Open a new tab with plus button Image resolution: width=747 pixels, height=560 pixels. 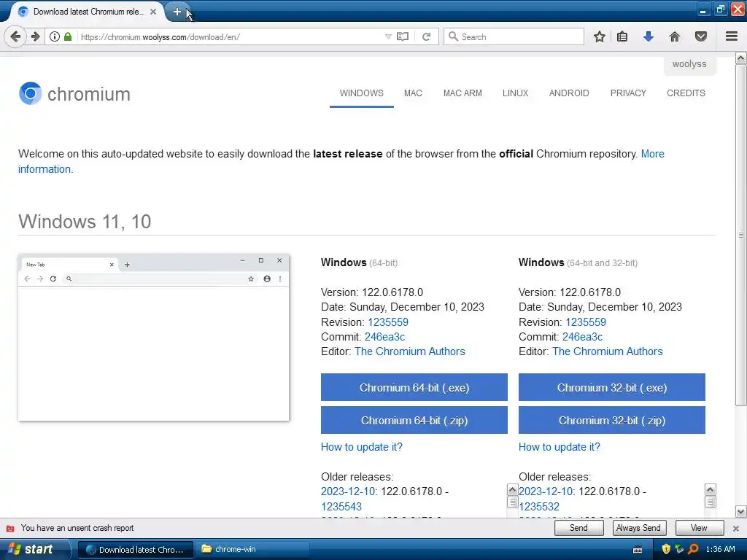[177, 12]
